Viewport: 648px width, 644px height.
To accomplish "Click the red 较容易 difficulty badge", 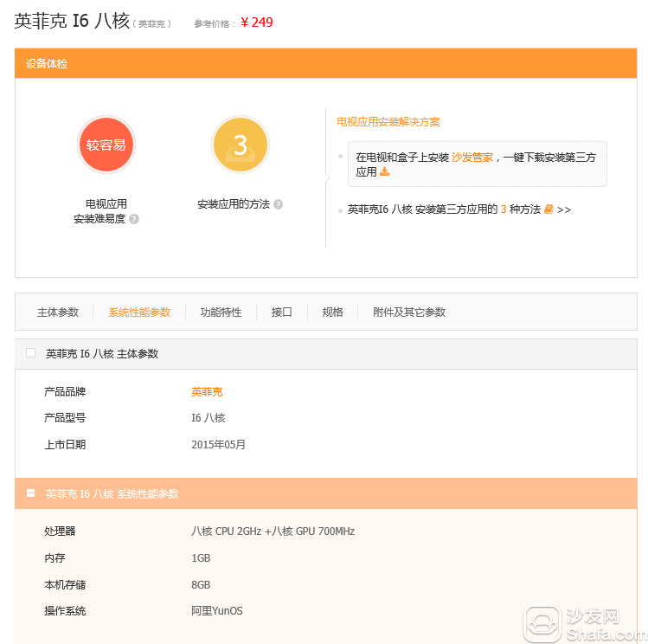I will [x=106, y=145].
